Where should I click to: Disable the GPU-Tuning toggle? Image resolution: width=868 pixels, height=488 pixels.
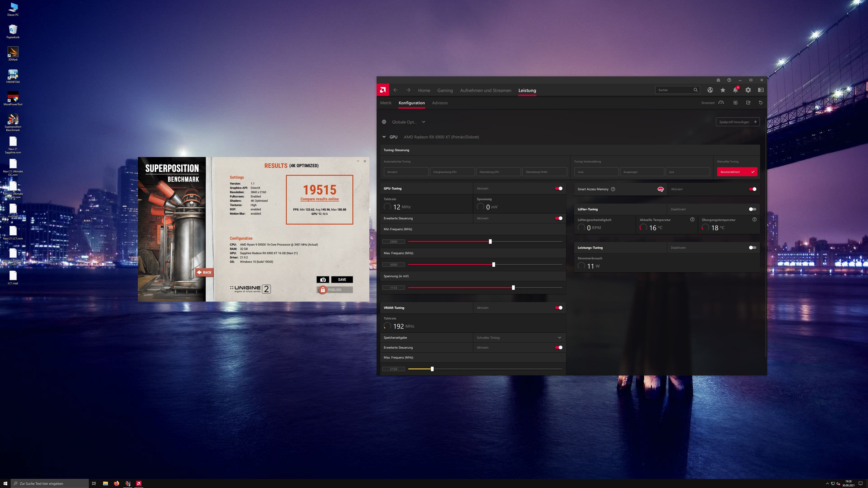559,189
